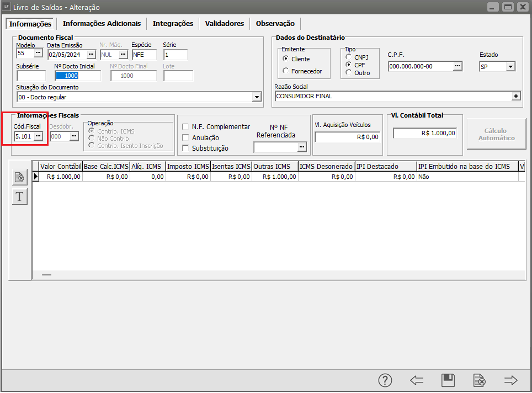
Task: Enable the N.F. Complementar checkbox
Action: 186,127
